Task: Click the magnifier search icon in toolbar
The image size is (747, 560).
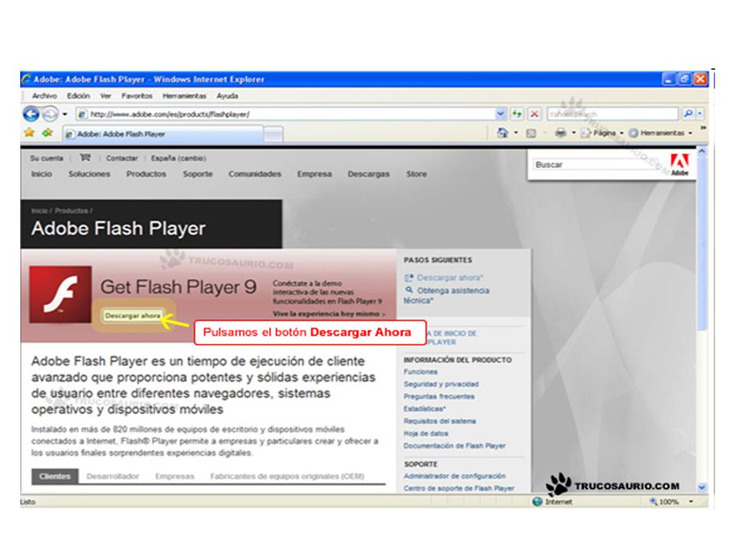Action: (688, 114)
